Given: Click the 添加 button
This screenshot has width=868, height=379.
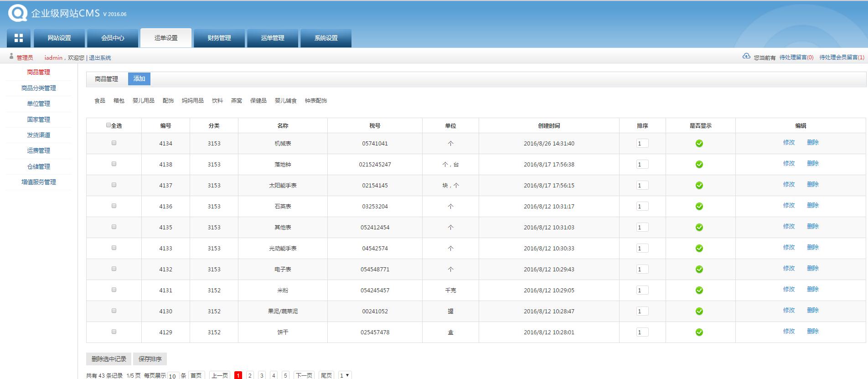Looking at the screenshot, I should 139,79.
